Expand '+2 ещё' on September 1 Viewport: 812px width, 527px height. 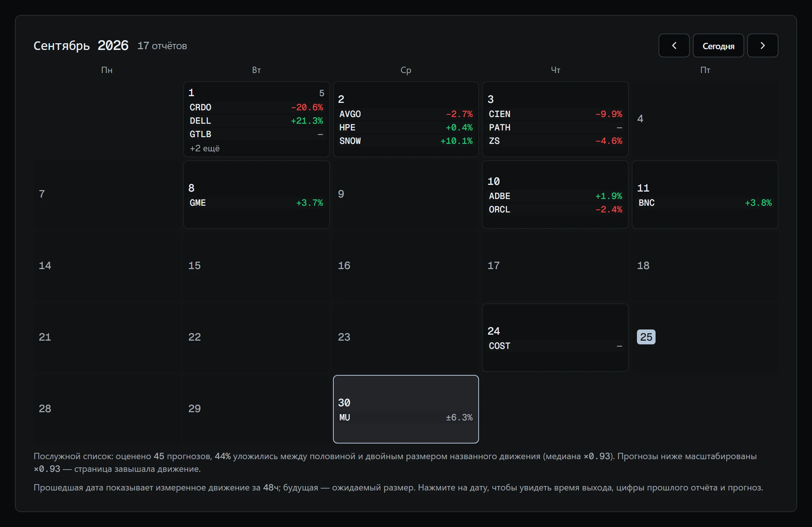coord(204,148)
